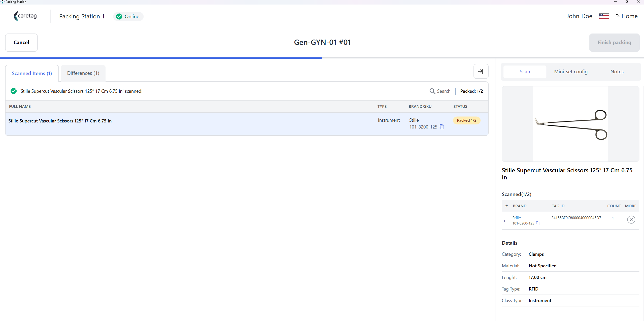Click the Finish packing button
This screenshot has width=644, height=321.
[614, 42]
